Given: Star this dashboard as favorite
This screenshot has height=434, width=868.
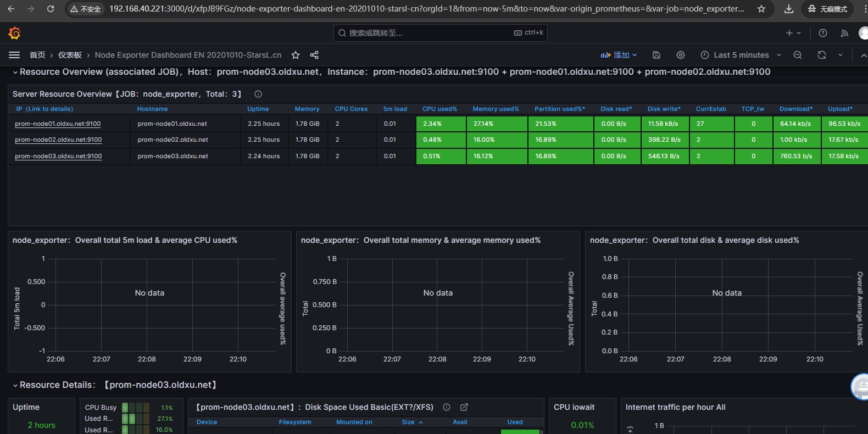Looking at the screenshot, I should click(x=296, y=55).
